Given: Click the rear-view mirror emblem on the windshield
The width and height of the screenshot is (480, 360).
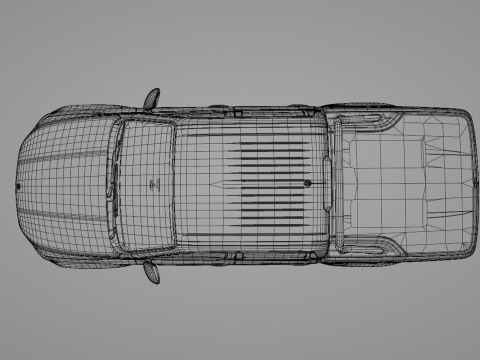Looking at the screenshot, I should [x=155, y=185].
